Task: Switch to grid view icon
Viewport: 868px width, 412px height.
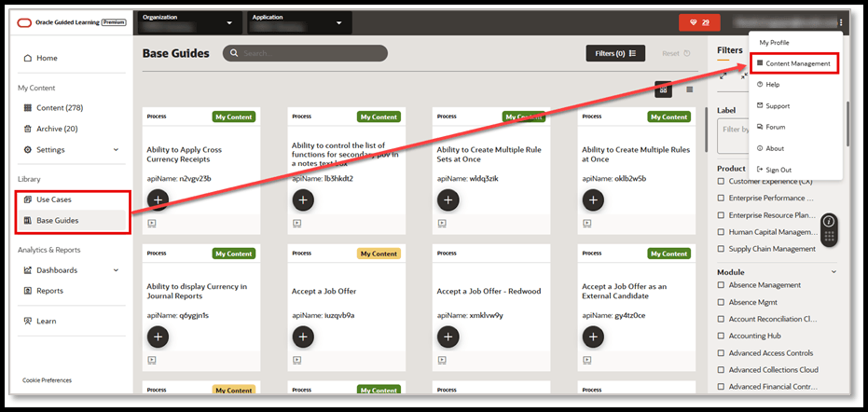Action: point(663,89)
